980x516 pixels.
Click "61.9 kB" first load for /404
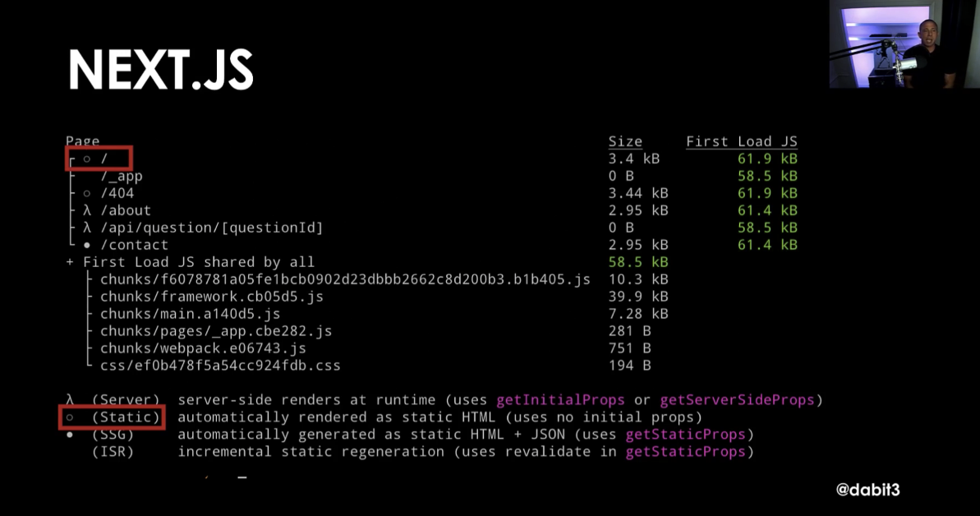click(x=767, y=193)
